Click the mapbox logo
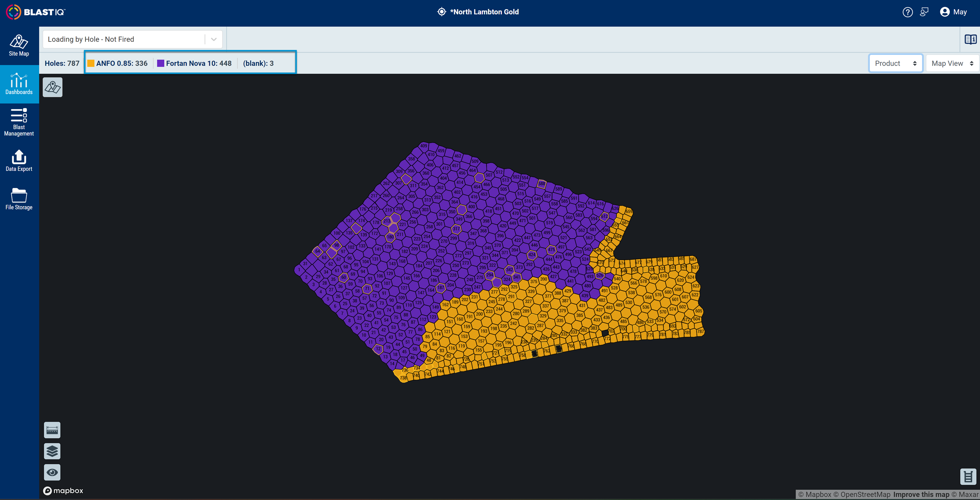The width and height of the screenshot is (980, 500). pos(63,490)
